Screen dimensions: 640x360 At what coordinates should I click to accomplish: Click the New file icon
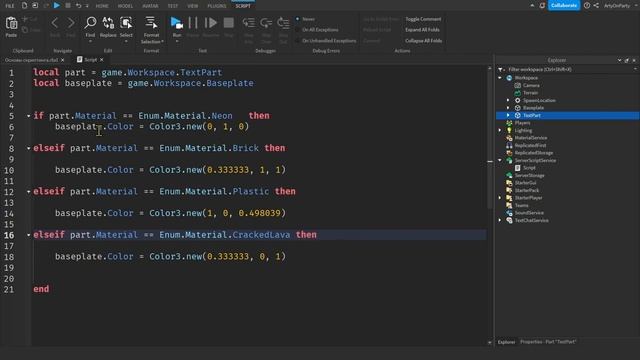(24, 6)
